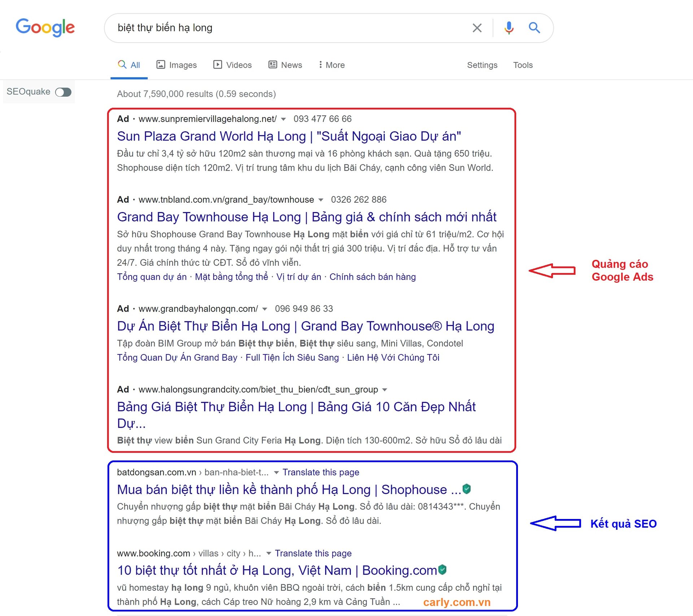The width and height of the screenshot is (693, 616).
Task: Switch to the Images tab
Action: pos(176,65)
